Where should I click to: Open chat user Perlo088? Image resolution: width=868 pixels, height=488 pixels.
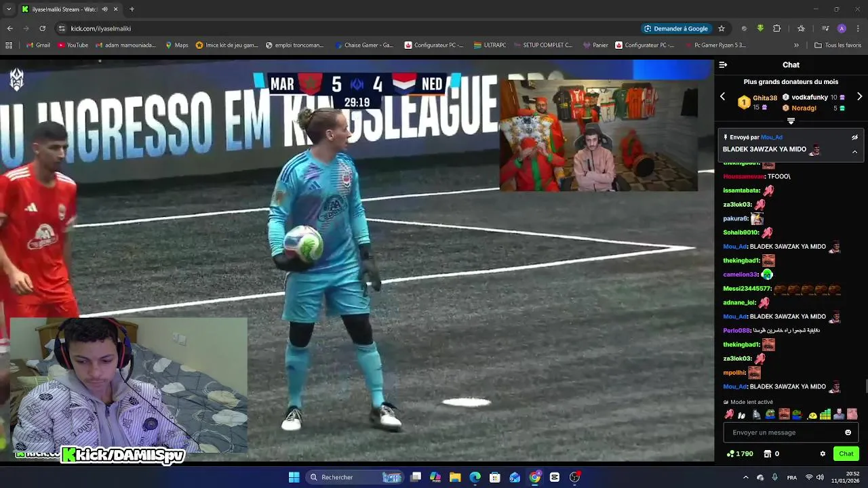pos(736,331)
